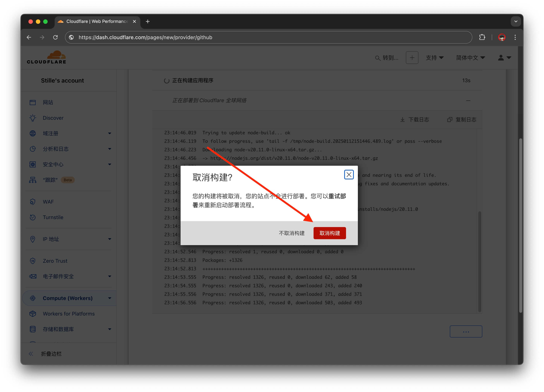
Task: Confirm with the red 取消构建 button
Action: coord(330,233)
